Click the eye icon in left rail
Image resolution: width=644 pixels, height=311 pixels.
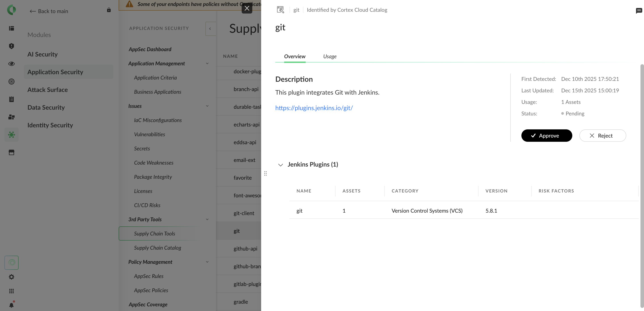pos(12,64)
